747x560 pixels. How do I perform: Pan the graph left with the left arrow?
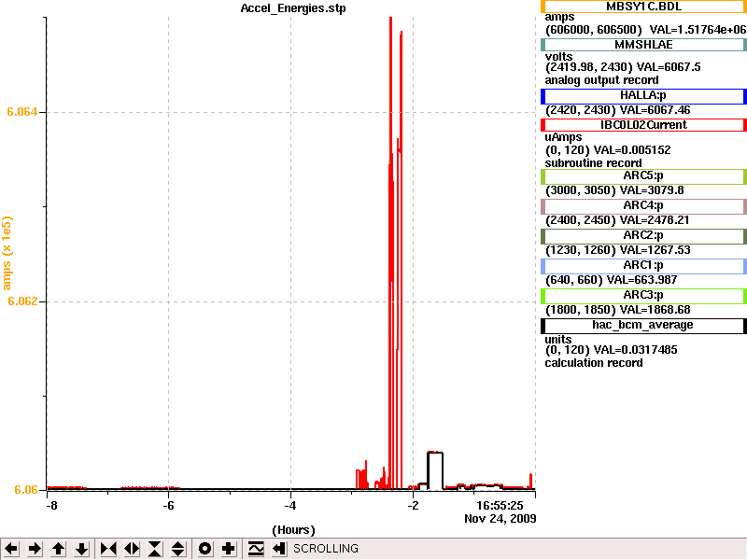pos(11,549)
